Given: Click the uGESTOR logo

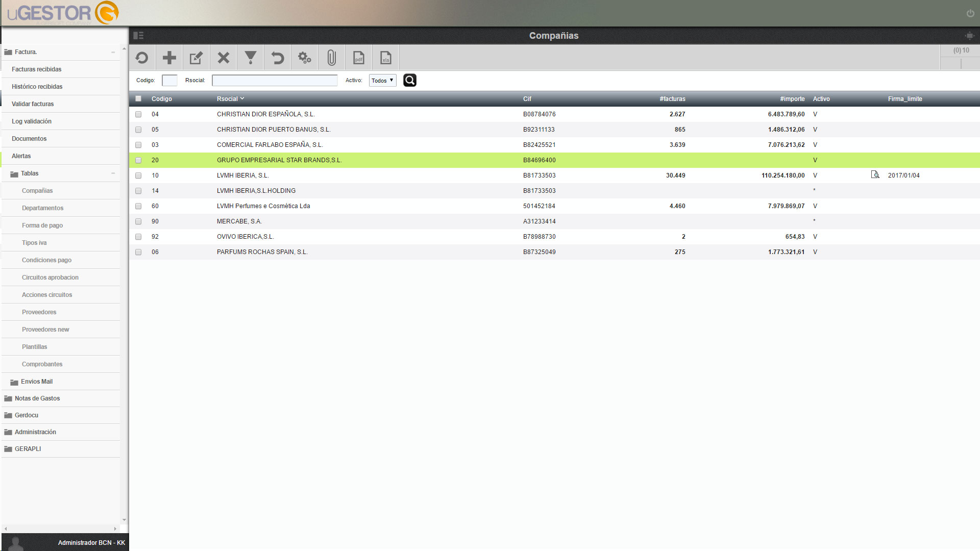Looking at the screenshot, I should coord(63,13).
